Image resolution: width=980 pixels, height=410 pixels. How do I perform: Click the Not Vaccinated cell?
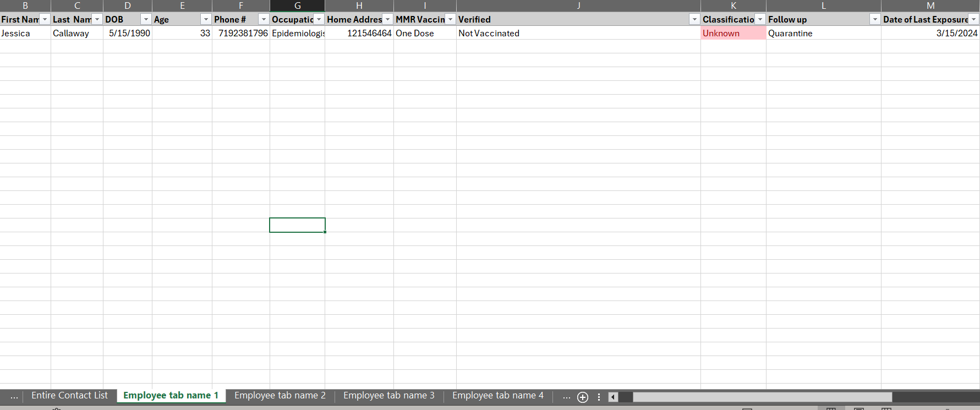click(x=579, y=33)
